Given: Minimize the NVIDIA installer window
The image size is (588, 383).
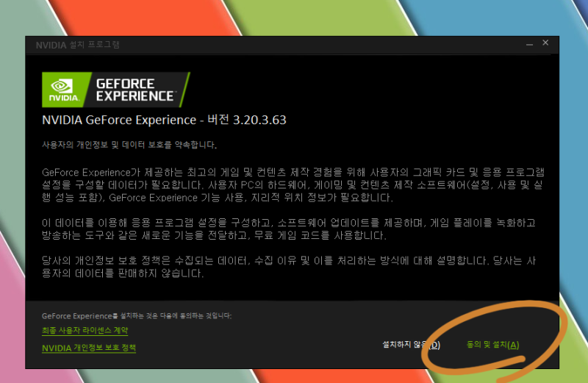Looking at the screenshot, I should coord(529,44).
